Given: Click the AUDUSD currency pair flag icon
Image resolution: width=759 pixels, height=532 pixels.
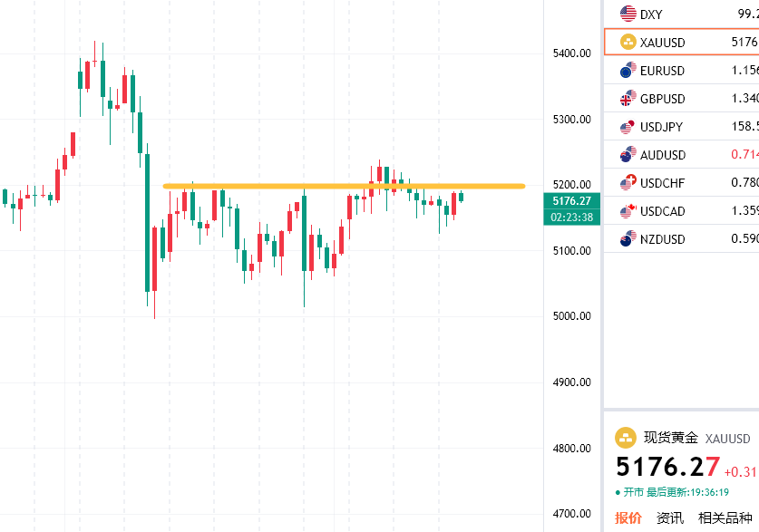Looking at the screenshot, I should [x=628, y=155].
